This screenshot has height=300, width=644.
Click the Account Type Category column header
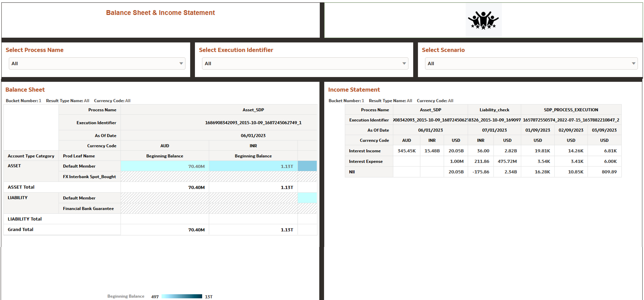31,156
